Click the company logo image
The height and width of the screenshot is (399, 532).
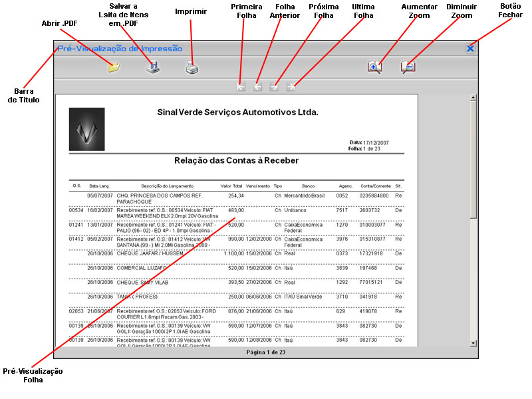tap(87, 129)
